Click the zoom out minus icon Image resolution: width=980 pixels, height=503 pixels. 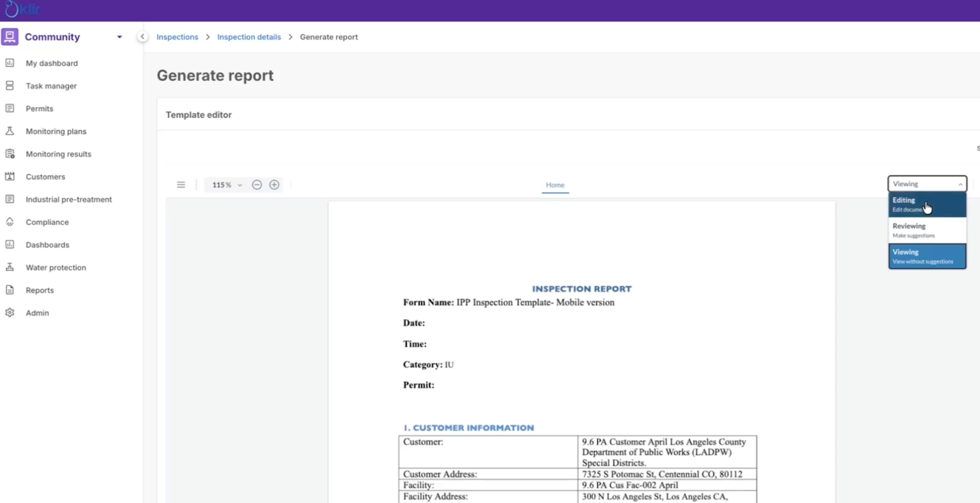(257, 185)
